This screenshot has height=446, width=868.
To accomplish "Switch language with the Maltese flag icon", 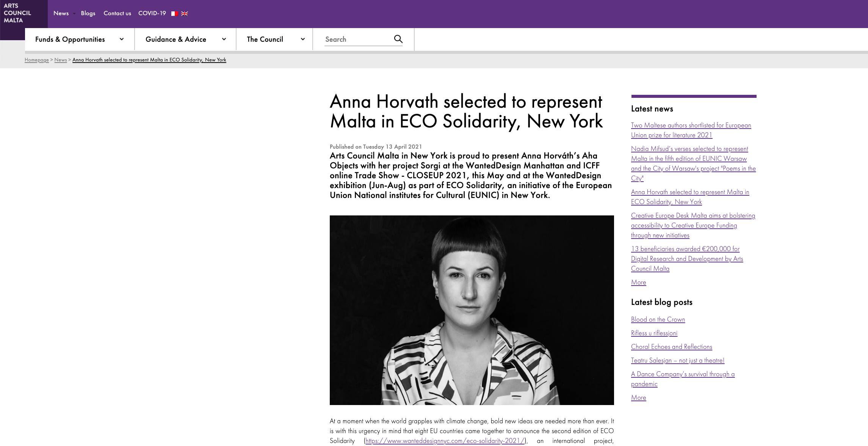I will [174, 14].
